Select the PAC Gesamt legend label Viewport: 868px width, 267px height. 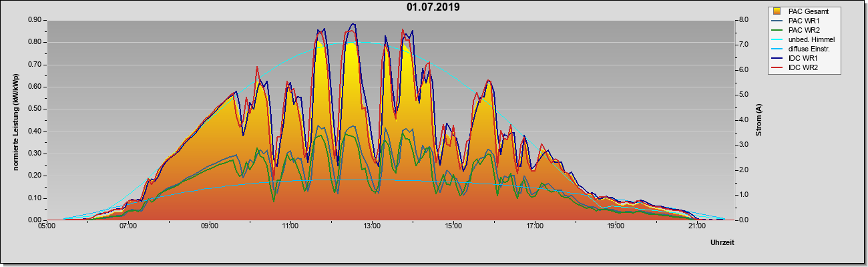(x=809, y=11)
